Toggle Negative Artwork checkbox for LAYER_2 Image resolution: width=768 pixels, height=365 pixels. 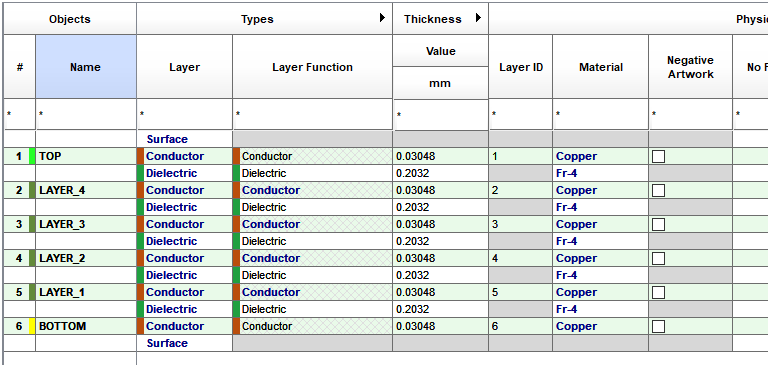click(x=658, y=258)
